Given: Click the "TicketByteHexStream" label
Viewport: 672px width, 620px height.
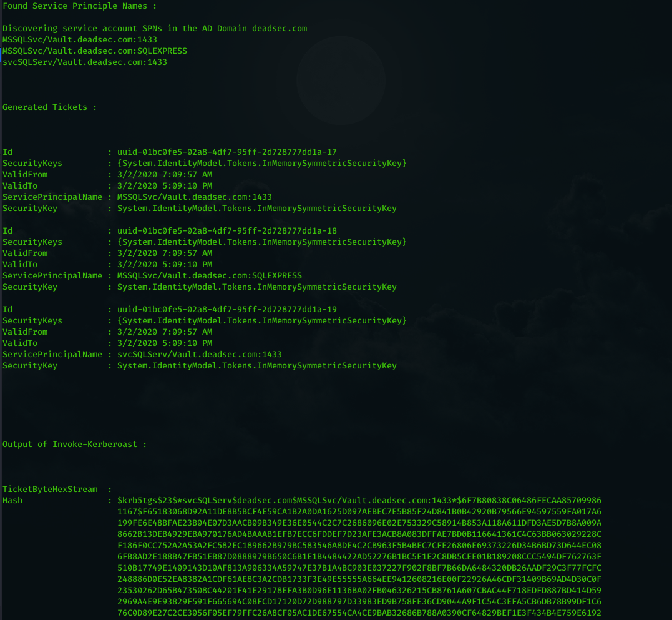Looking at the screenshot, I should click(50, 490).
